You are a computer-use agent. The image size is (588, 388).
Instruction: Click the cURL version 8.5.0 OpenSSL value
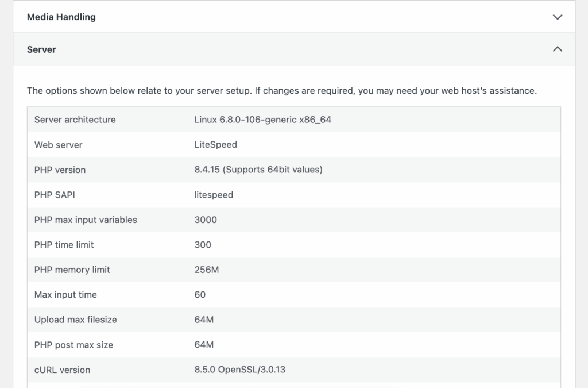[239, 370]
